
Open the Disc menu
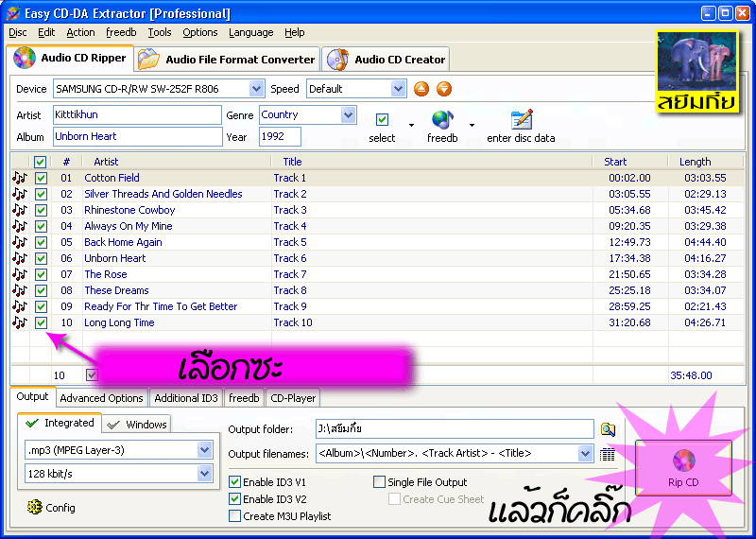(x=18, y=32)
